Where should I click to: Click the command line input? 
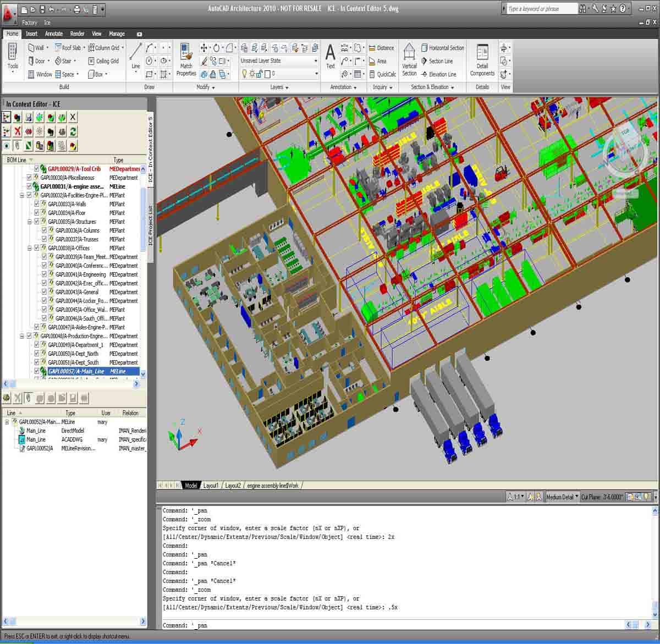(393, 625)
